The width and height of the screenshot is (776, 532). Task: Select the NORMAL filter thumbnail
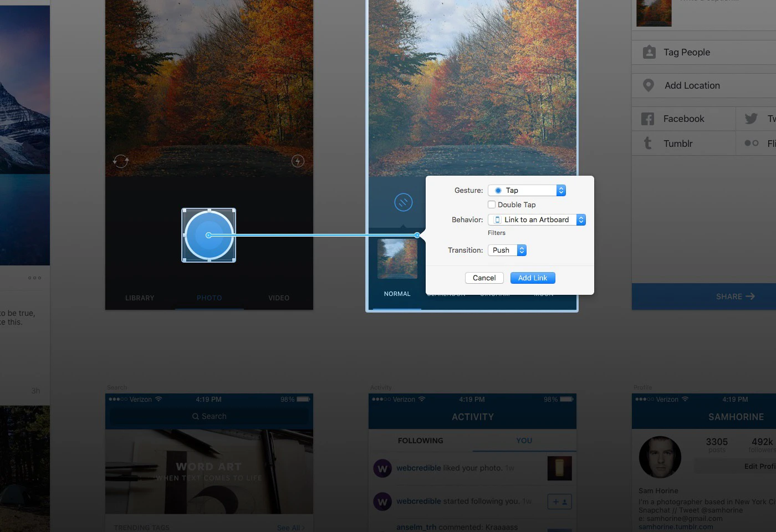click(x=397, y=259)
